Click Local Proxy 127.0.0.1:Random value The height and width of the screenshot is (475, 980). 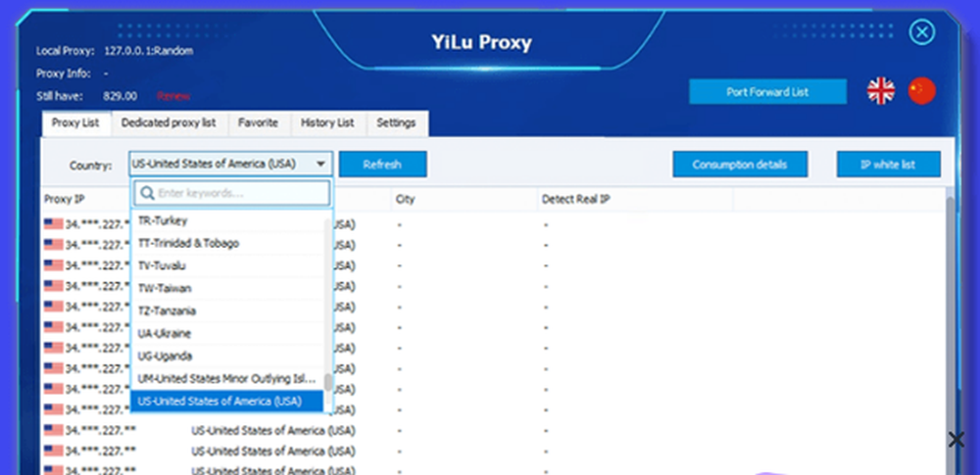pyautogui.click(x=148, y=51)
